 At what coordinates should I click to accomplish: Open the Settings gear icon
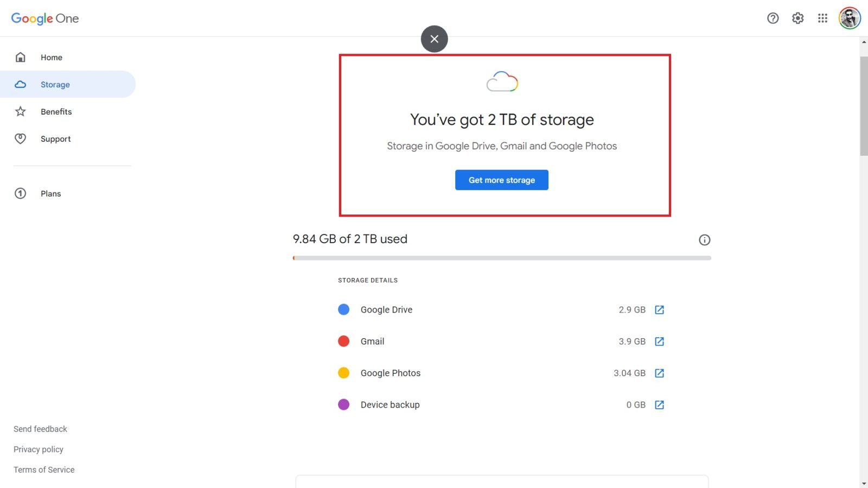(797, 18)
